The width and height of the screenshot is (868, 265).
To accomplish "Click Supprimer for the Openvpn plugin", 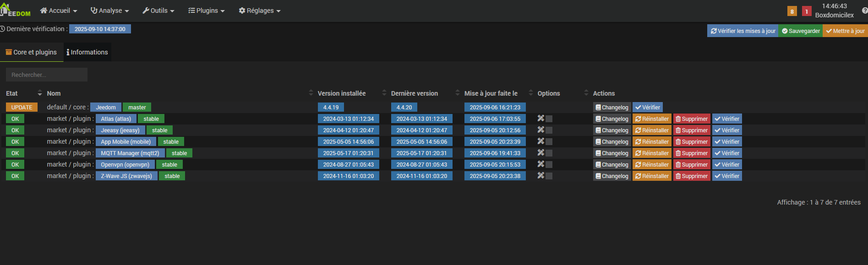I will tap(692, 164).
